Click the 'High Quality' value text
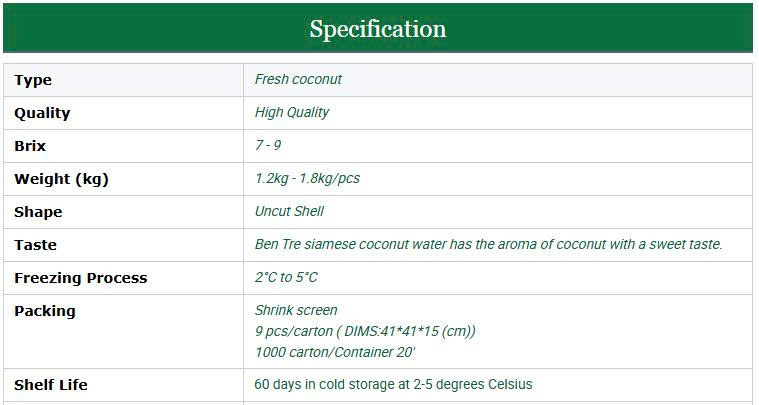 pyautogui.click(x=292, y=112)
